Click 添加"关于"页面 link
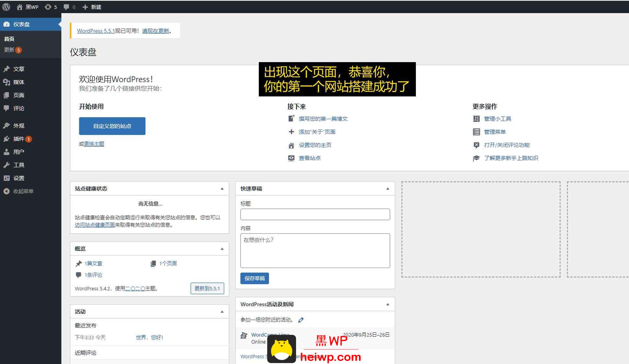 317,132
